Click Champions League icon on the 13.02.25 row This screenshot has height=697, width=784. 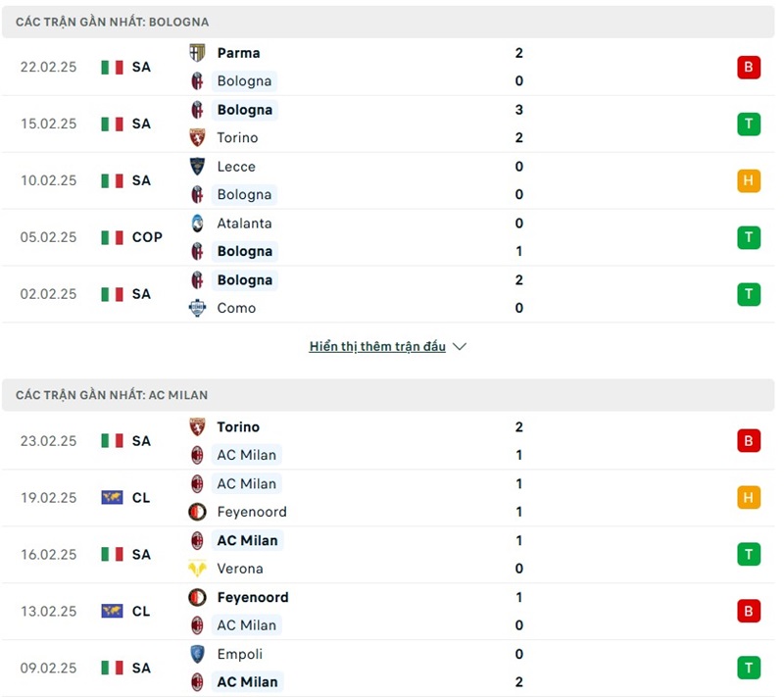112,611
